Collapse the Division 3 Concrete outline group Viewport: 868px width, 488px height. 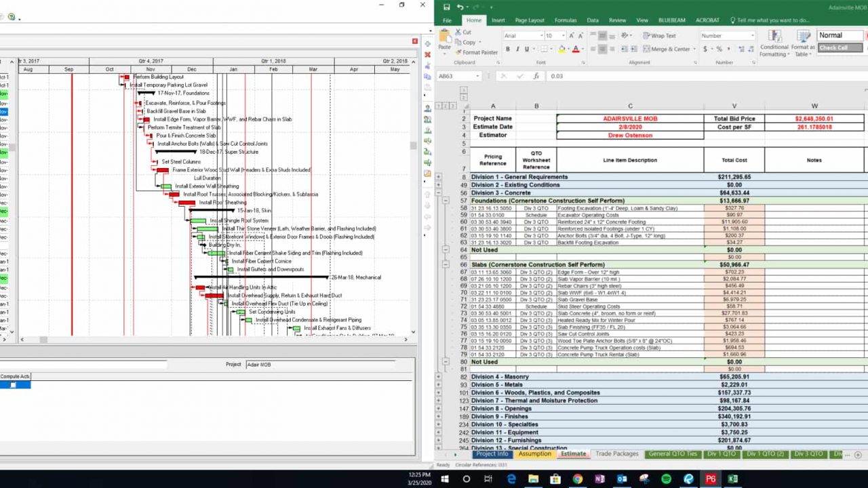coord(438,192)
